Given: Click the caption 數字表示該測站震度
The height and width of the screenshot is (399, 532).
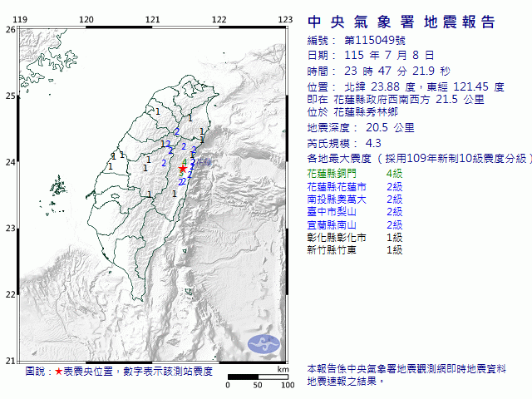Looking at the screenshot, I should click(168, 372).
